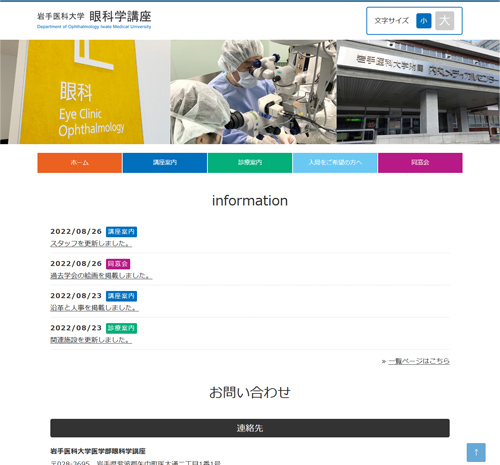
Task: Open the 入局をご希望の方へ navigation tab
Action: coord(335,163)
